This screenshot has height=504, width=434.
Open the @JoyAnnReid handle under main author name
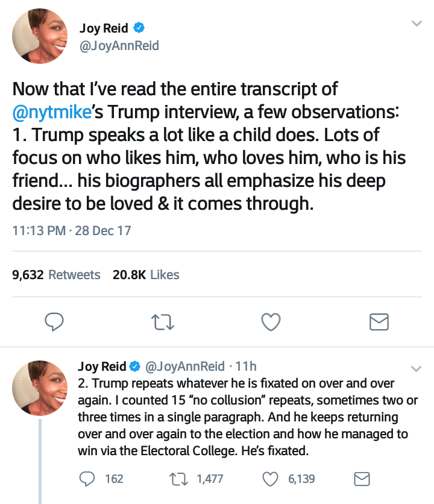[x=119, y=45]
